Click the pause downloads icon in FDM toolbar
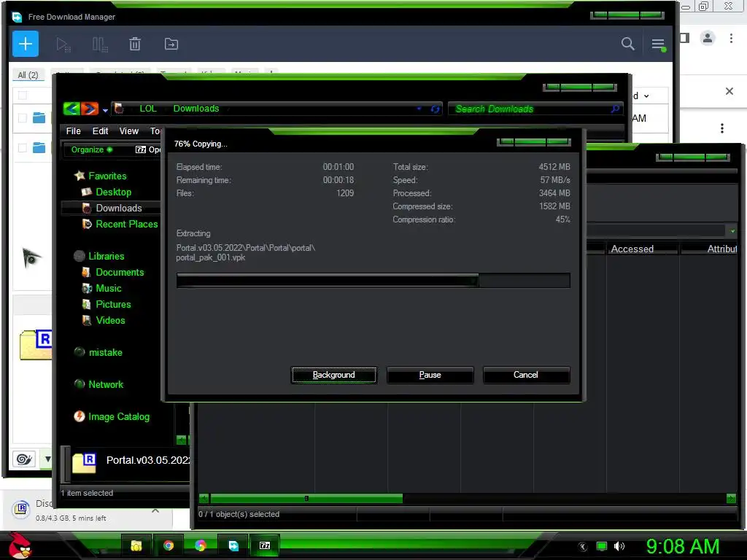 tap(99, 44)
